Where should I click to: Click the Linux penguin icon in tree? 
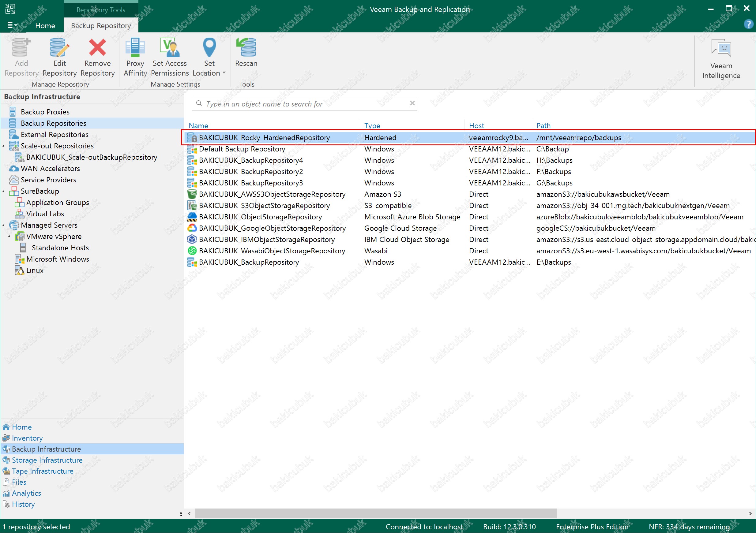19,270
